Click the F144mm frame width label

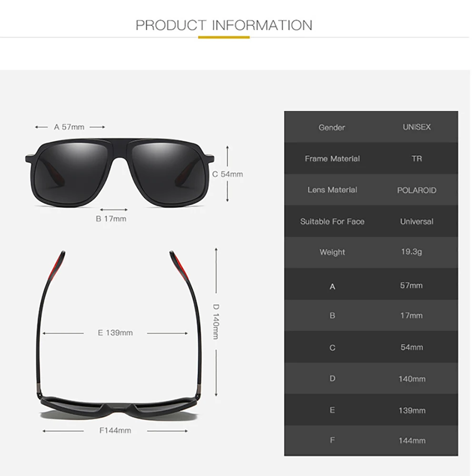(x=115, y=430)
